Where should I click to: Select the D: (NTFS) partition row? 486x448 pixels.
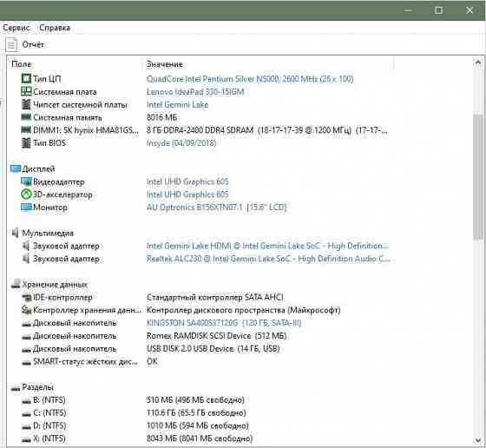[x=135, y=425]
